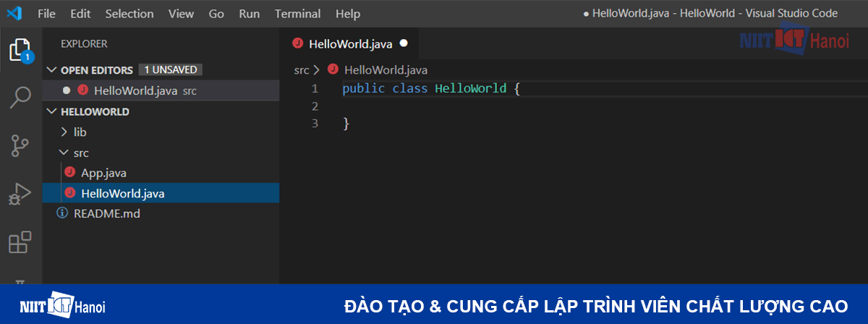Screen dimensions: 868x324
Task: Click the 'public' keyword in code
Action: coord(364,89)
